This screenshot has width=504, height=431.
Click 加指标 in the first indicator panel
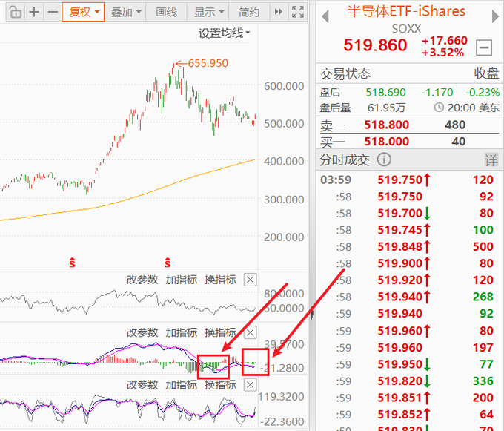pos(182,280)
